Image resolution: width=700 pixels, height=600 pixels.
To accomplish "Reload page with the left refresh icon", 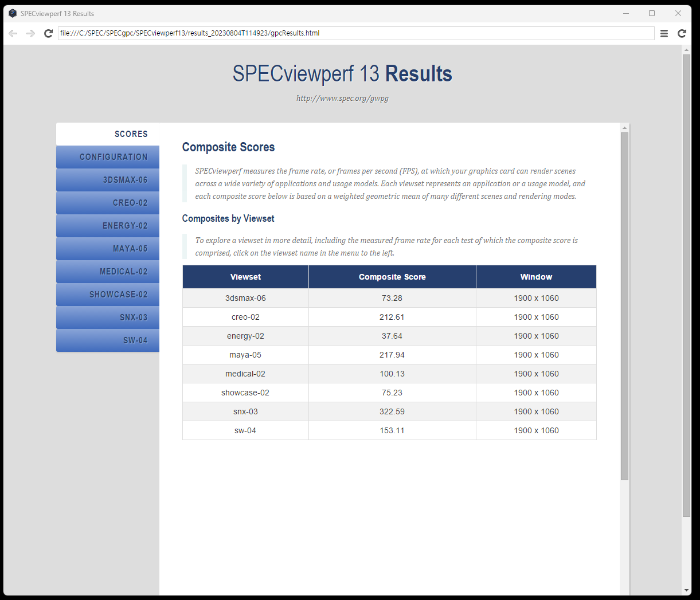I will 49,33.
